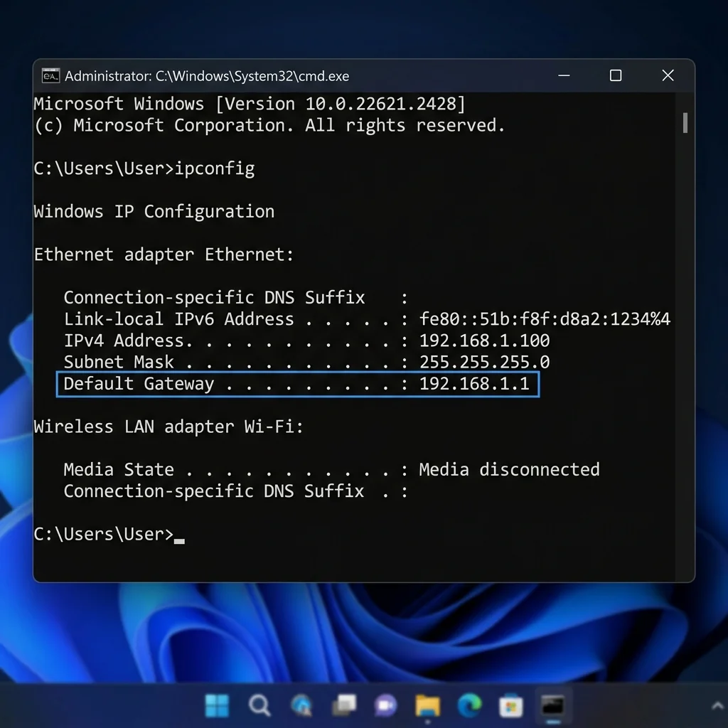Viewport: 728px width, 728px height.
Task: Maximize the Command Prompt window
Action: (616, 75)
